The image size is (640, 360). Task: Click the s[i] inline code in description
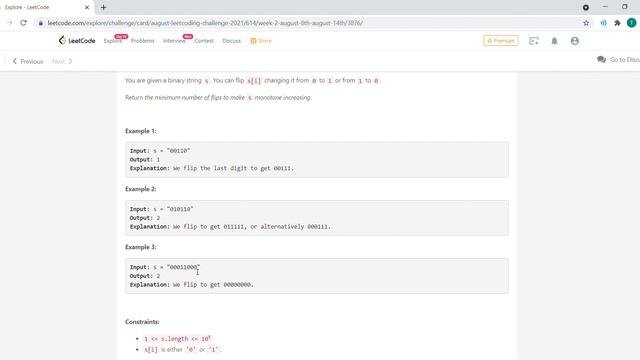point(254,81)
